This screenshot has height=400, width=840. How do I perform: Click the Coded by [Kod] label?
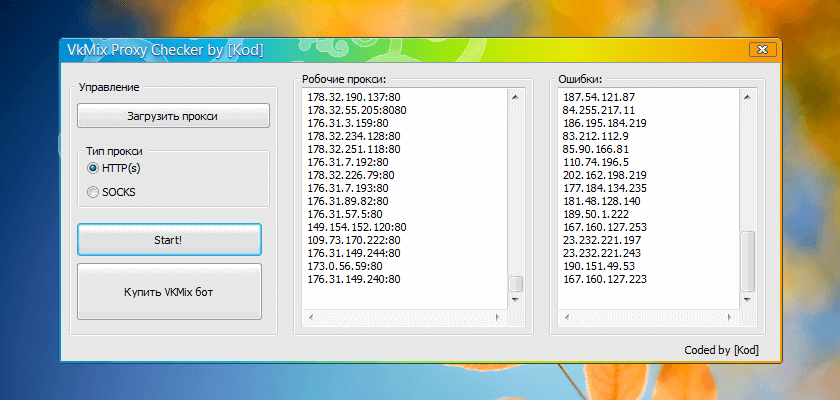point(721,350)
